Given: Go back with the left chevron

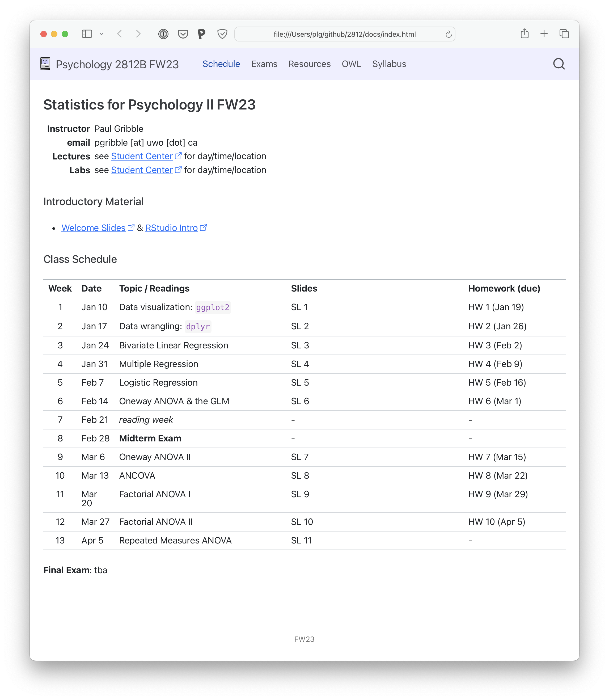Looking at the screenshot, I should coord(120,34).
